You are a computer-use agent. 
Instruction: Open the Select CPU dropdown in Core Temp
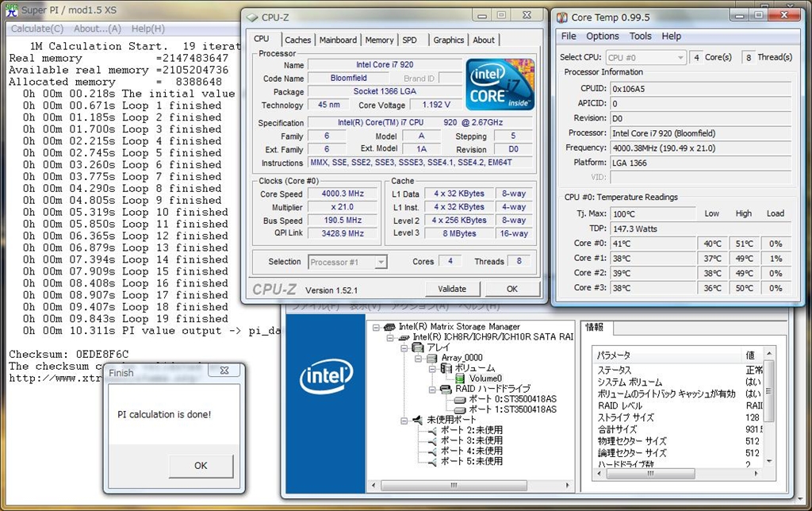pyautogui.click(x=680, y=57)
